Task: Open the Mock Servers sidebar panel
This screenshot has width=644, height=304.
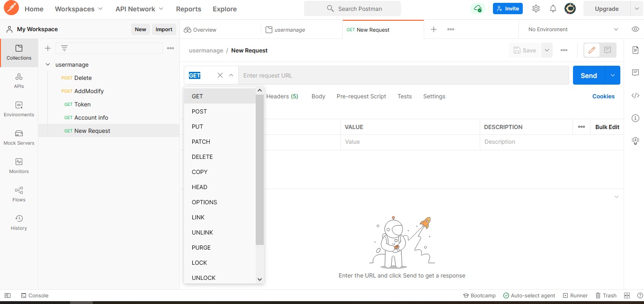Action: point(19,138)
